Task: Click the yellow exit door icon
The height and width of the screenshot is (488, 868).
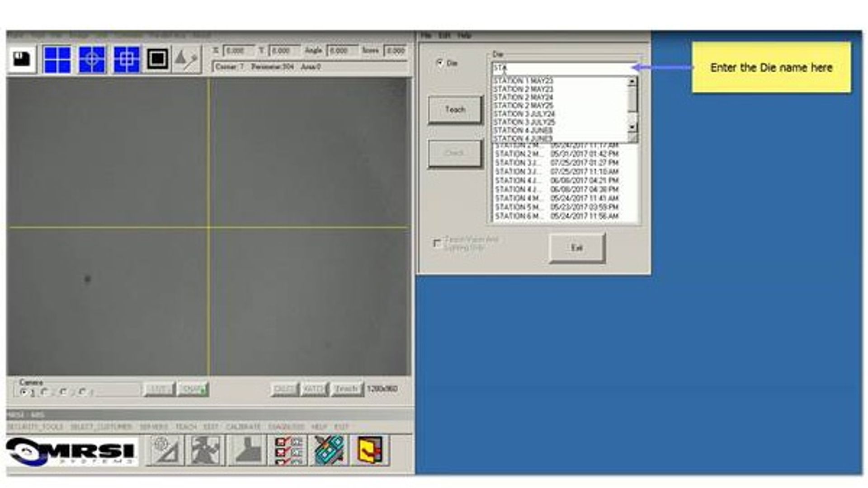Action: [x=370, y=450]
